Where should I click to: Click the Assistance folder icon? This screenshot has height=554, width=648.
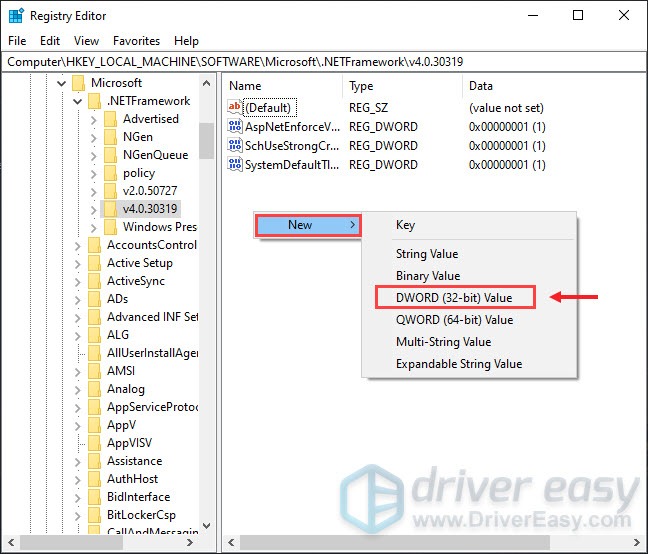click(x=94, y=461)
